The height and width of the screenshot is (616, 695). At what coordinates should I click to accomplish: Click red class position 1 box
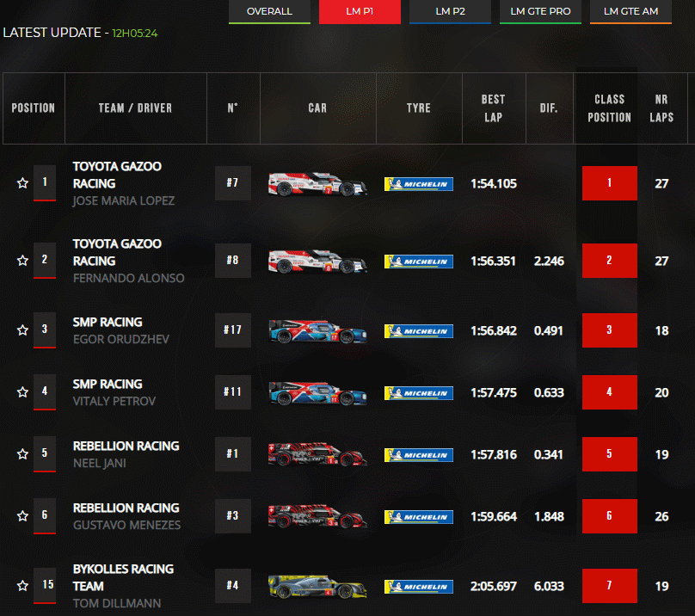tap(609, 183)
